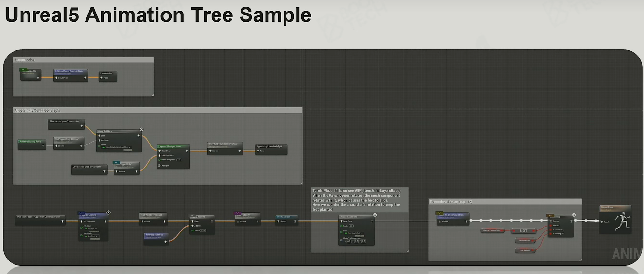
Task: Select the FullBody_SkeletalControls node
Action: (x=453, y=218)
